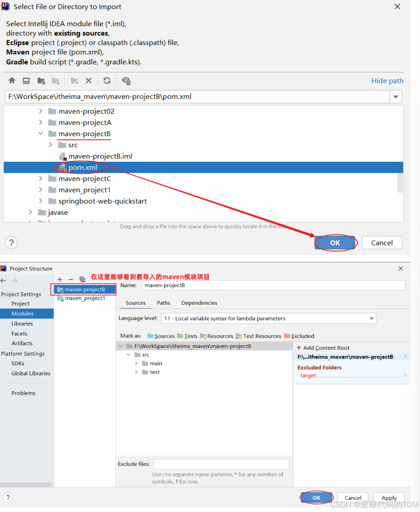
Task: Click Hide path link
Action: click(x=387, y=81)
